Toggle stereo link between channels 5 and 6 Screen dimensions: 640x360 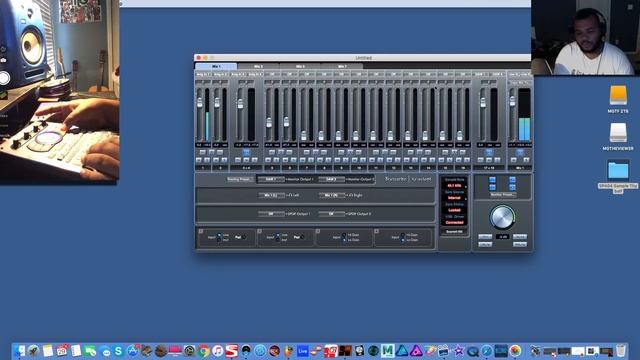point(281,152)
